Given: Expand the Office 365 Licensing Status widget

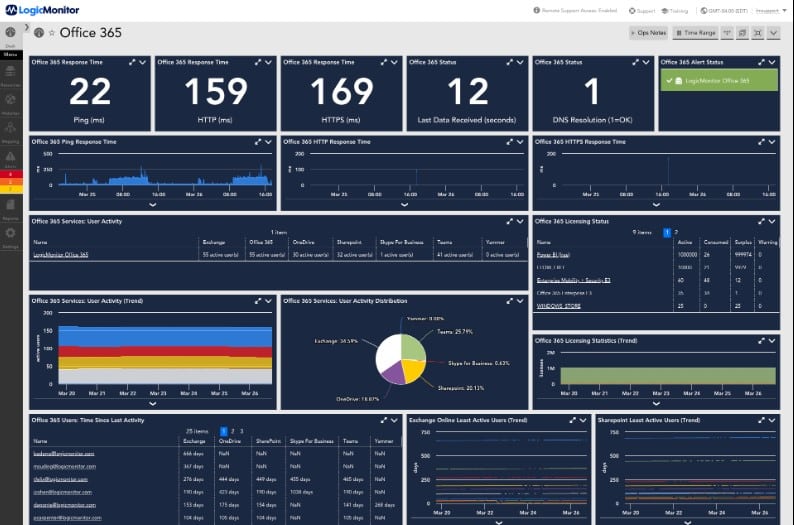Looking at the screenshot, I should [762, 222].
